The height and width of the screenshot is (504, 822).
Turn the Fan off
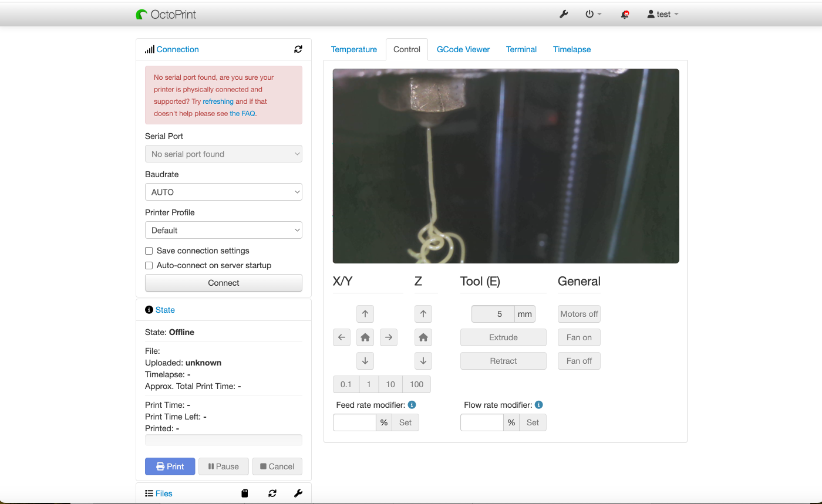(579, 361)
